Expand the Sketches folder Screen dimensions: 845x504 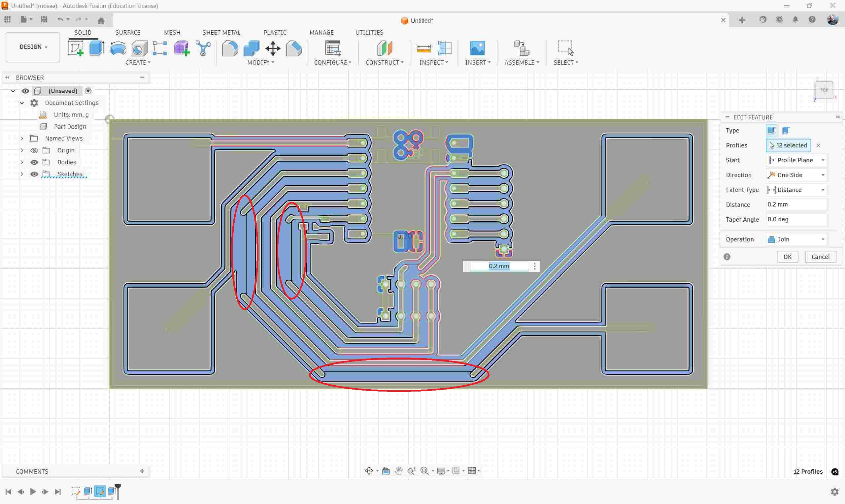coord(22,174)
